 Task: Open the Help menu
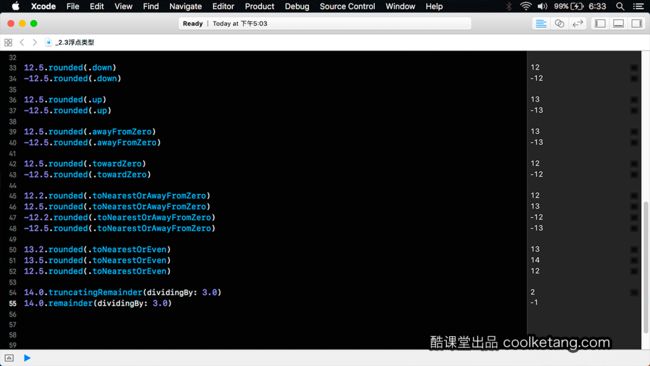pos(434,6)
